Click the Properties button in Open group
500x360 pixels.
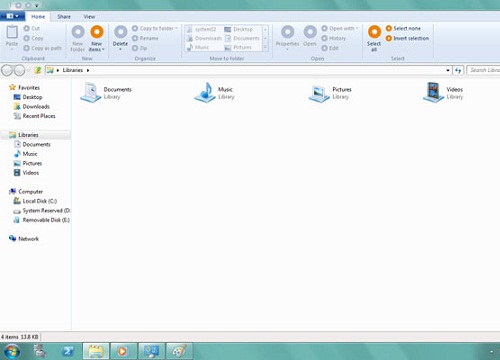pyautogui.click(x=287, y=37)
